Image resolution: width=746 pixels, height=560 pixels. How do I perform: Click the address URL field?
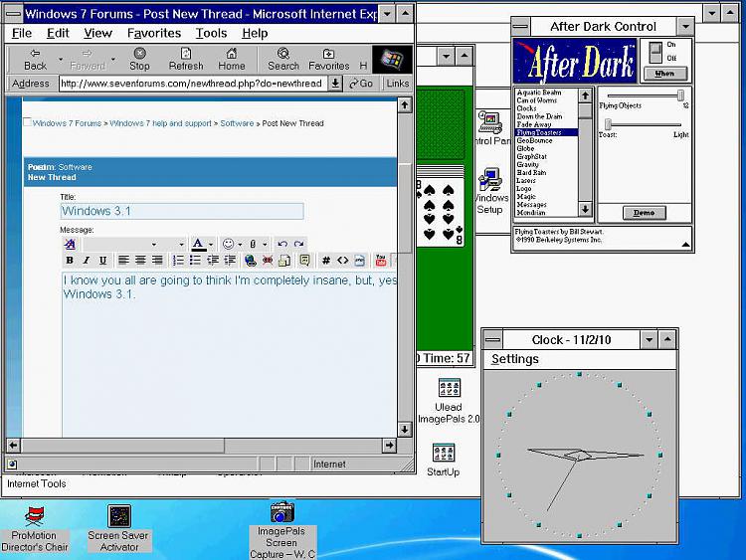tap(193, 84)
